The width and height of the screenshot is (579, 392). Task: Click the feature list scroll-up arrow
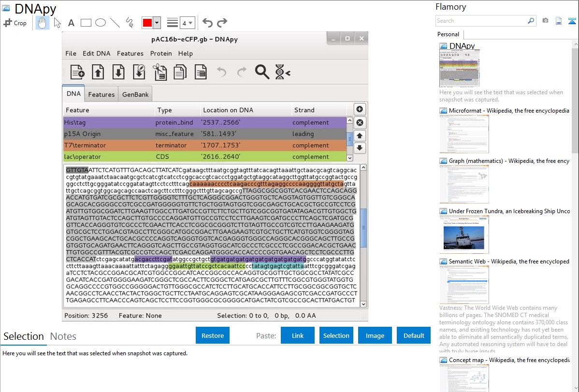click(350, 120)
